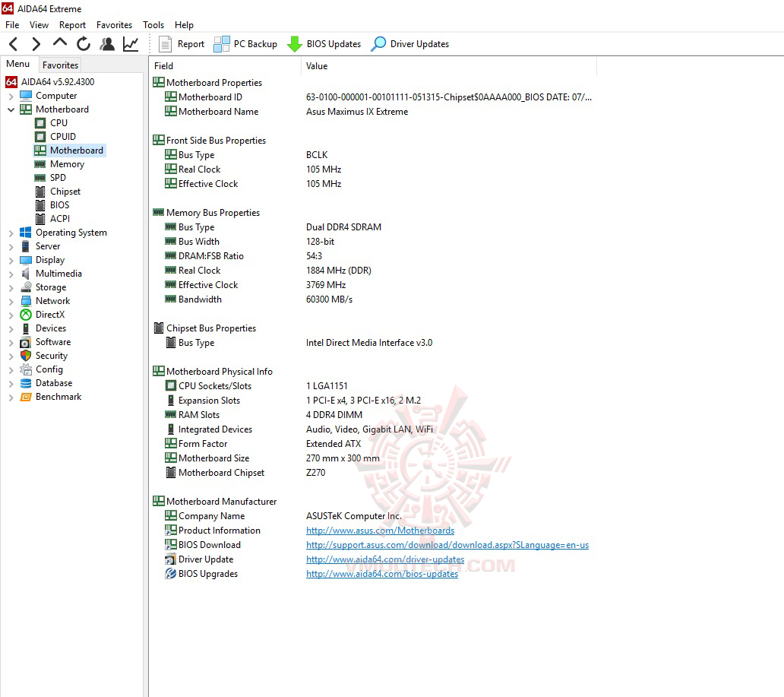Open the support.asus.com BIOS download link
The height and width of the screenshot is (697, 784).
(x=447, y=545)
